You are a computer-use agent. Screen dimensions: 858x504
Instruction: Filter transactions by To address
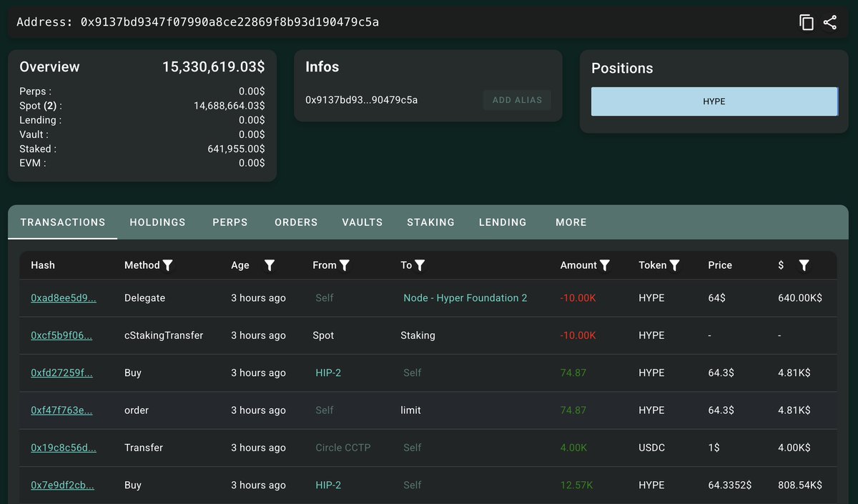(420, 265)
